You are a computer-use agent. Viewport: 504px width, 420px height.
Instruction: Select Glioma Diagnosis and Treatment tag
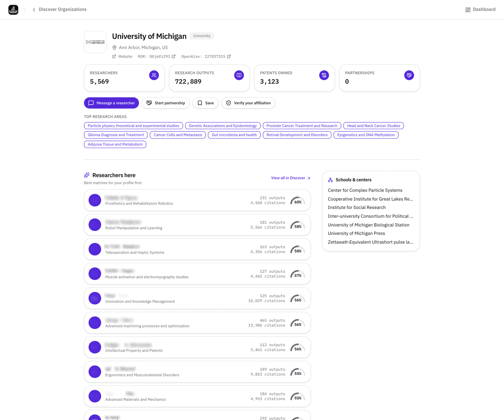116,135
